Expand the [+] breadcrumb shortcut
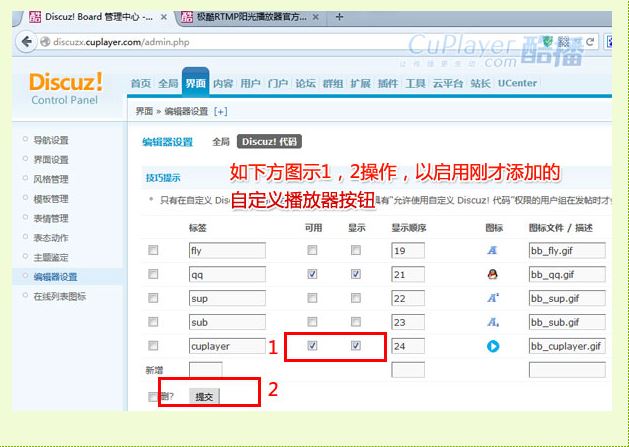The width and height of the screenshot is (629, 447). pos(221,112)
